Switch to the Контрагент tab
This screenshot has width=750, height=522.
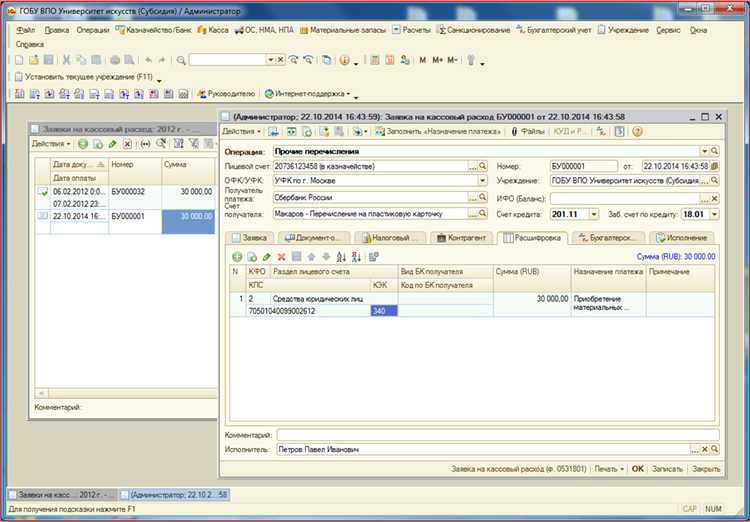coord(461,237)
